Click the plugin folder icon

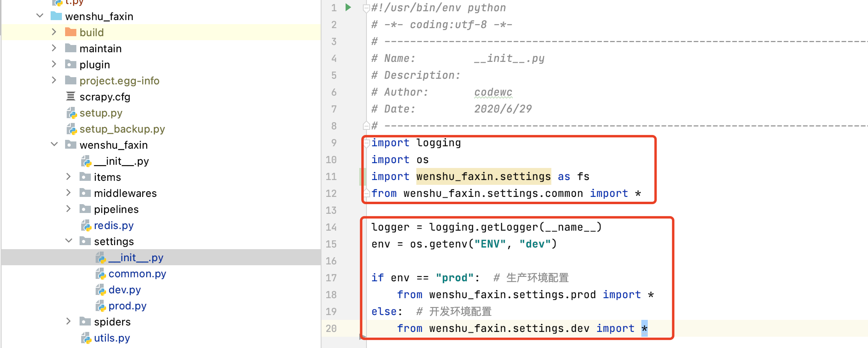click(71, 64)
